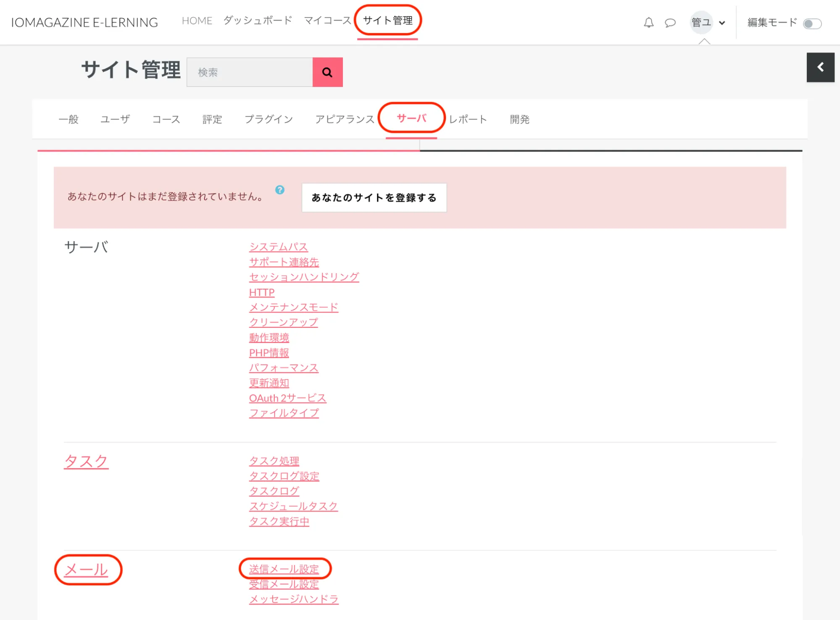Select the サーバ tab
The width and height of the screenshot is (840, 620).
point(411,119)
